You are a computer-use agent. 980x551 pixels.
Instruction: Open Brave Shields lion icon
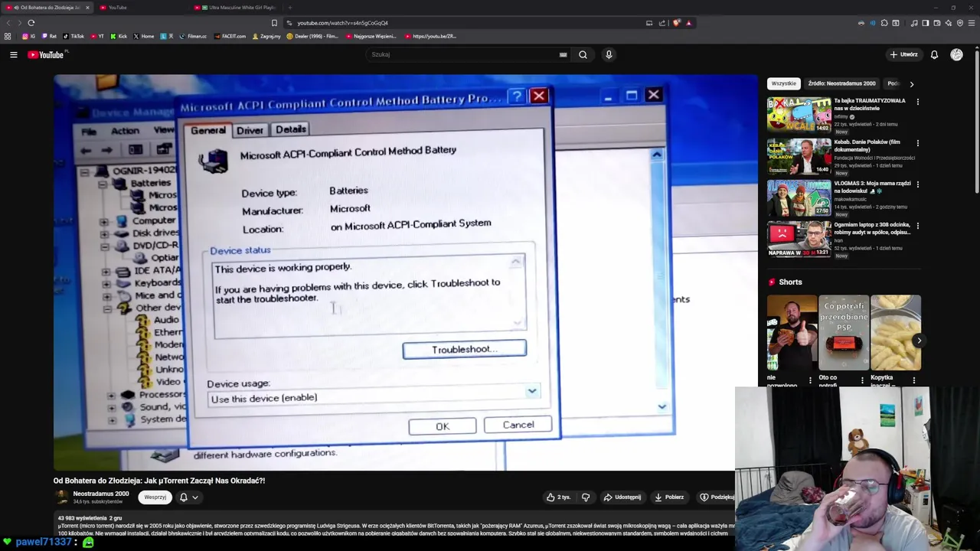pos(676,23)
